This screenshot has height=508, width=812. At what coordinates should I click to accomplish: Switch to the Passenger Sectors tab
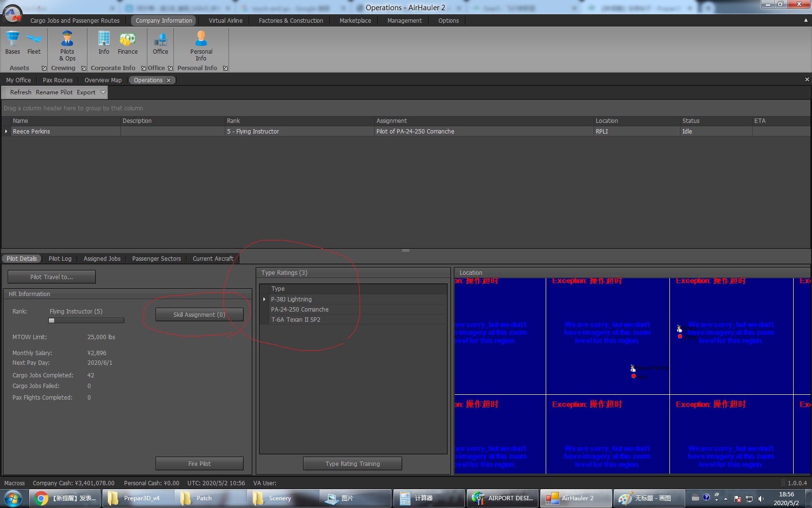(157, 259)
